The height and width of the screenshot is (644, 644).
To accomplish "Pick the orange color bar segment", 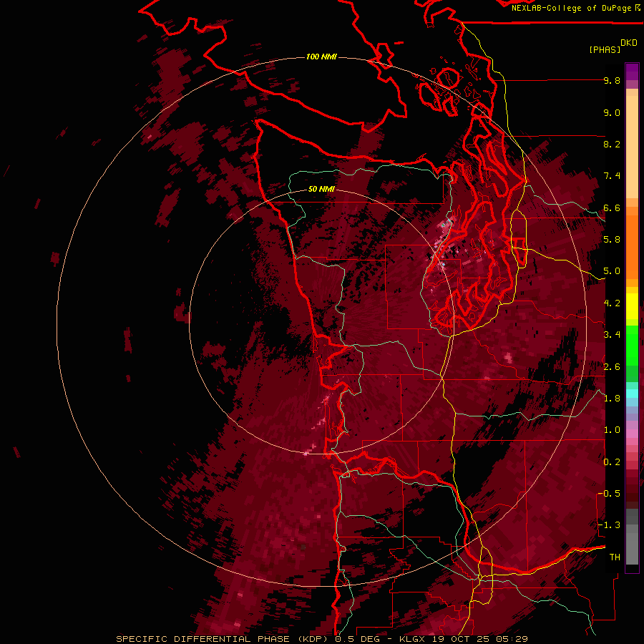I will [632, 248].
